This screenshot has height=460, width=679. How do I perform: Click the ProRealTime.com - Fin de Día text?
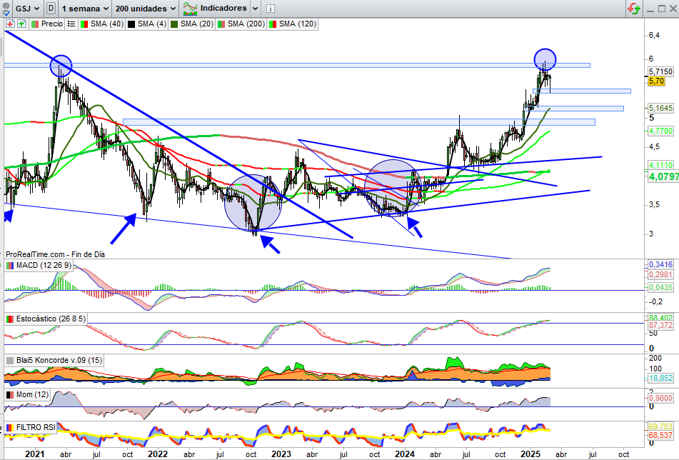tap(55, 254)
